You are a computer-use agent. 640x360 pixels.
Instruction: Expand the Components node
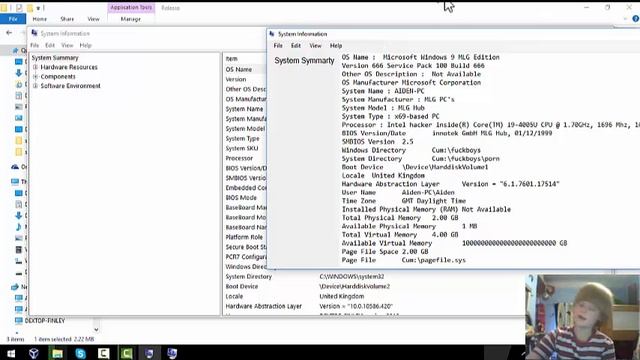pos(36,76)
